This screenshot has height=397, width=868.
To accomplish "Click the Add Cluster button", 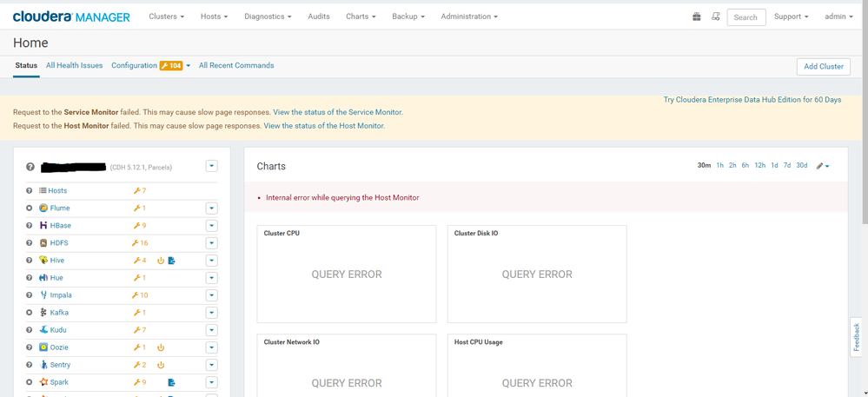I will 823,66.
